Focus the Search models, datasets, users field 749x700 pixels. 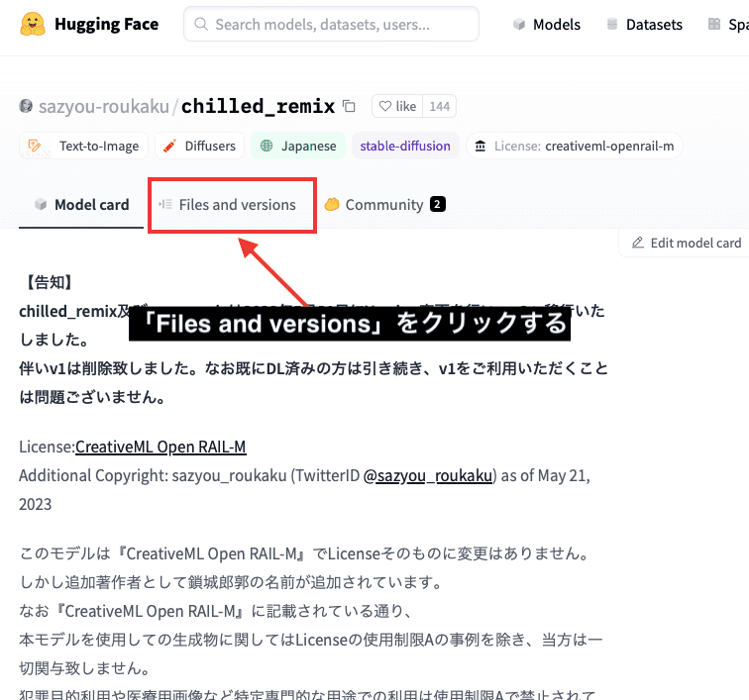[x=331, y=25]
